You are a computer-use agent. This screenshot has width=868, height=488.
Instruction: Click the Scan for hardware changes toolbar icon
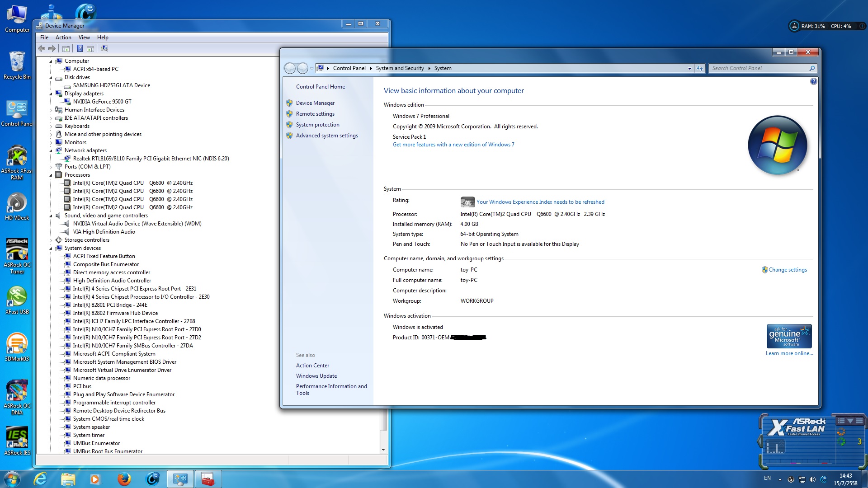(x=104, y=48)
